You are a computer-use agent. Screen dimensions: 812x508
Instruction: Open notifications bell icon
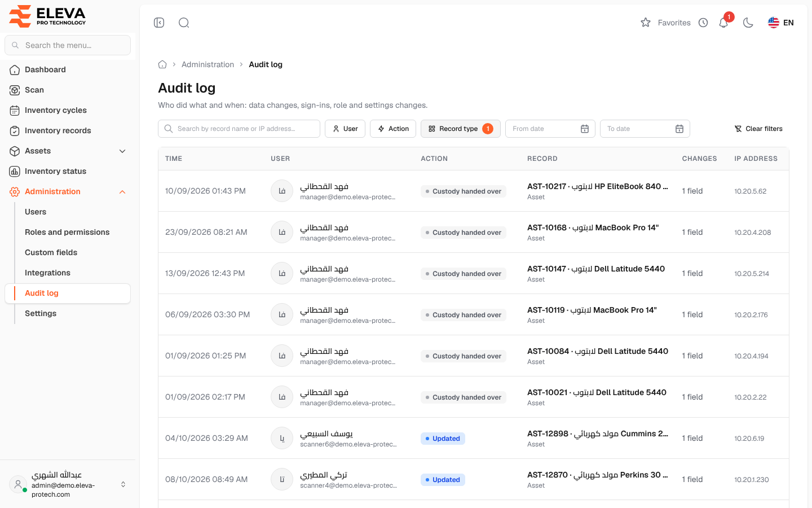[x=723, y=23]
